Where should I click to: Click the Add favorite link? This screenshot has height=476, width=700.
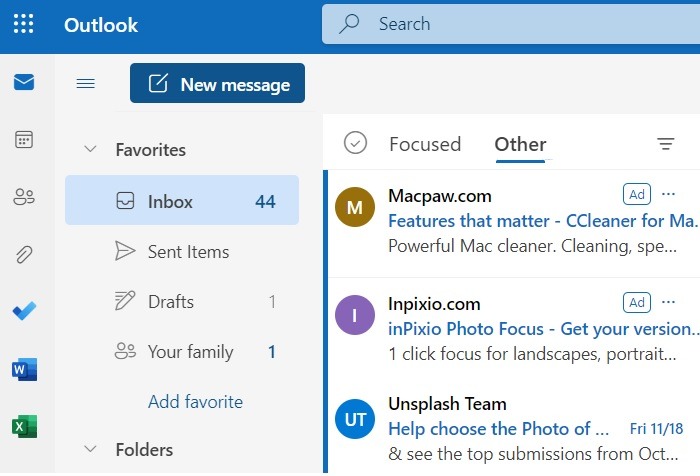(x=196, y=401)
